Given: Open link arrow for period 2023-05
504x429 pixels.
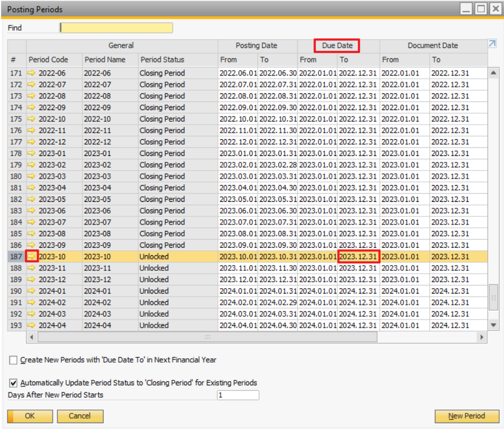Looking at the screenshot, I should pos(31,199).
